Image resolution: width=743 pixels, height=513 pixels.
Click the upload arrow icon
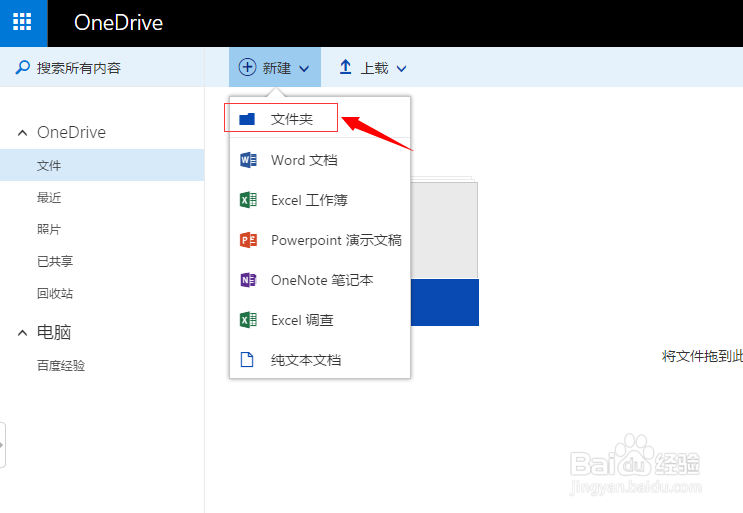[x=345, y=67]
